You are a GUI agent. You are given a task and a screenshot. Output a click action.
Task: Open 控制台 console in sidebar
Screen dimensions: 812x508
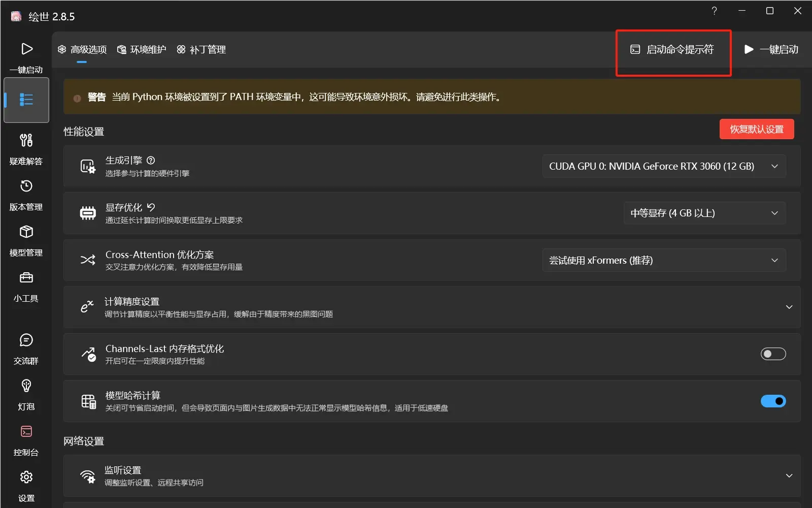[x=26, y=440]
